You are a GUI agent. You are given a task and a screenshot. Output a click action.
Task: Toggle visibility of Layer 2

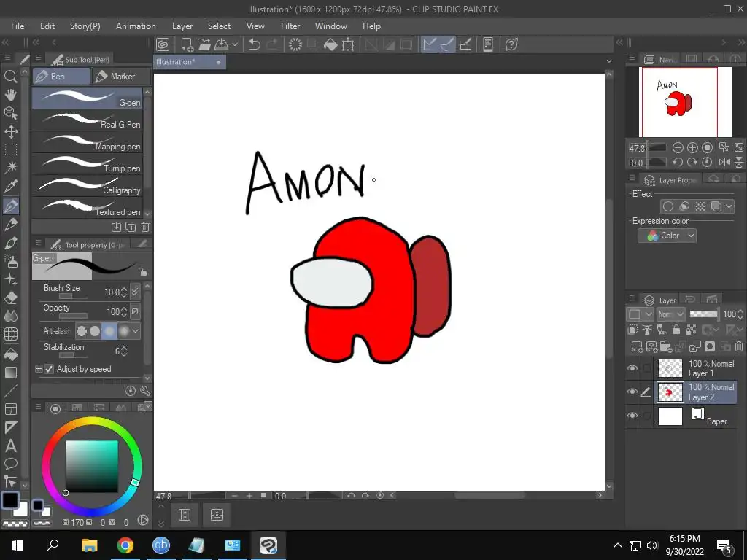click(x=632, y=392)
